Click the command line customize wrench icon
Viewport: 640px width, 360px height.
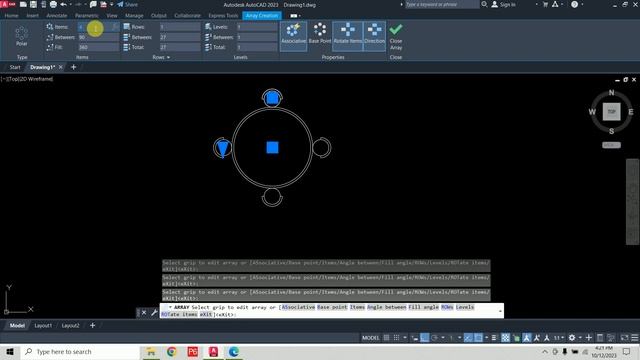point(154,313)
